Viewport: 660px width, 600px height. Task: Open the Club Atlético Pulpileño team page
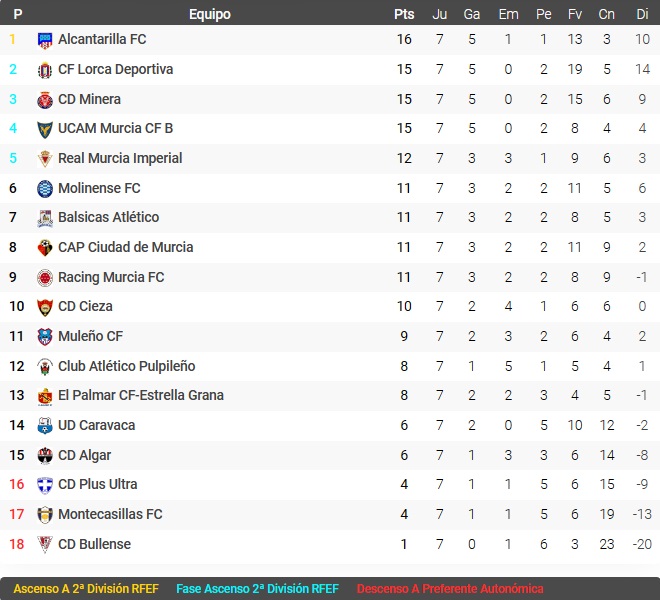tap(126, 366)
